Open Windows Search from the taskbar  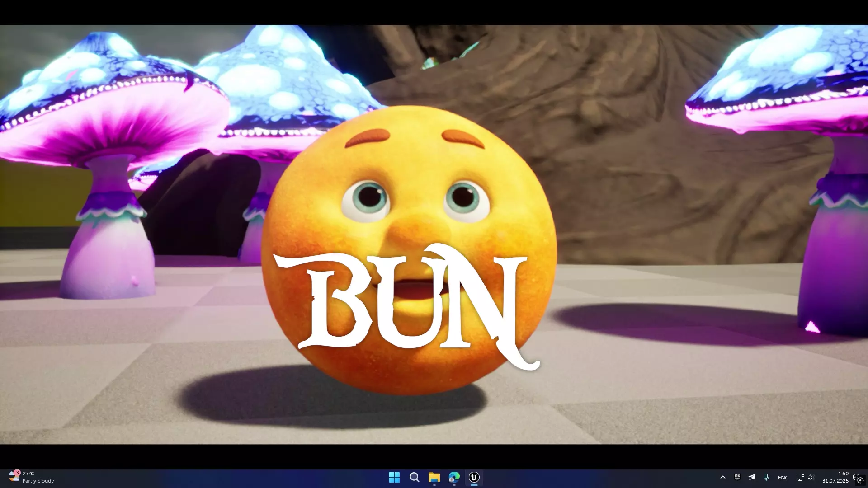[x=414, y=477]
